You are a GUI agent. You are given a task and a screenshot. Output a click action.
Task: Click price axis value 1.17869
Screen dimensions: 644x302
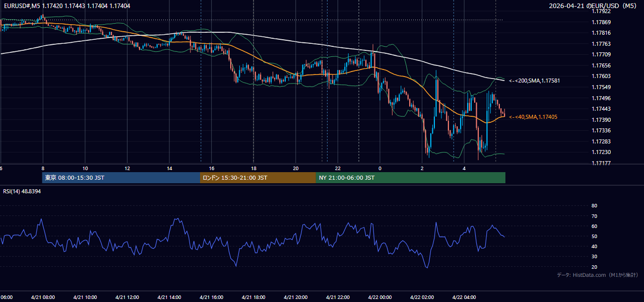[601, 22]
